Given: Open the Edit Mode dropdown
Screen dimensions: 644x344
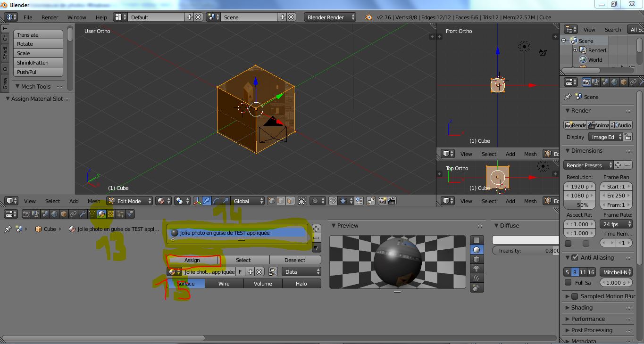Looking at the screenshot, I should pos(130,201).
